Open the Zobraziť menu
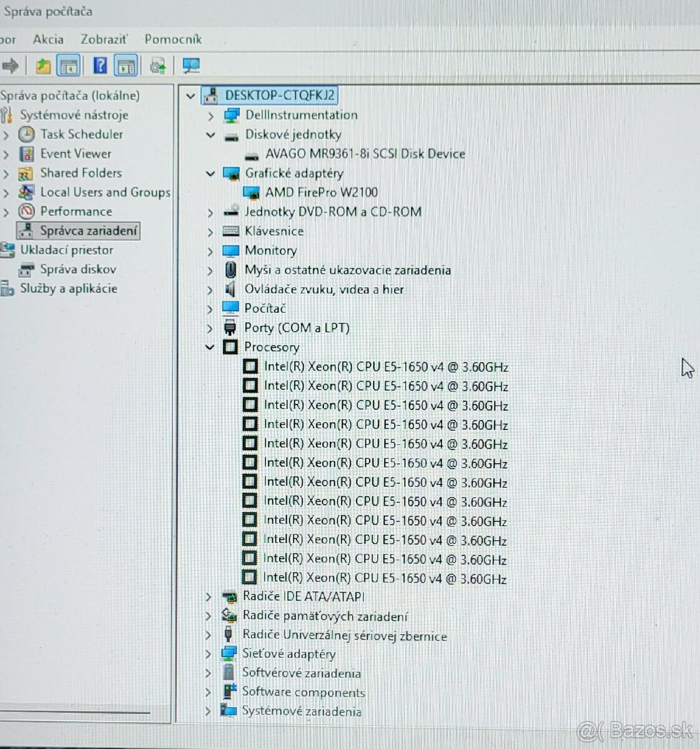The image size is (700, 749). (x=103, y=39)
